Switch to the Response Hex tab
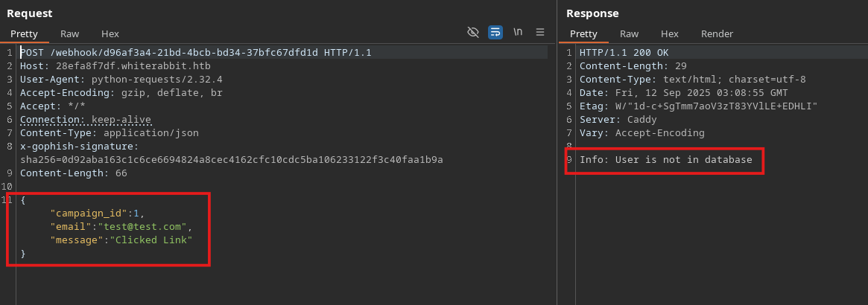 (x=670, y=33)
